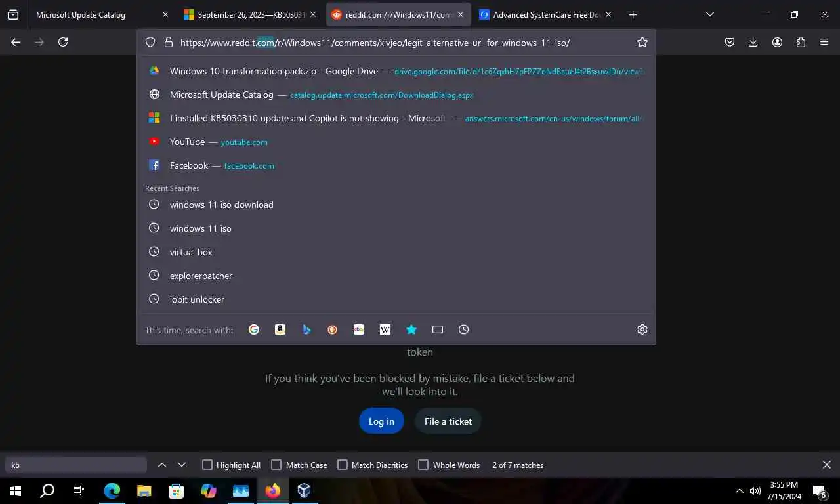Open Microsoft Update Catalog suggestion
Image resolution: width=840 pixels, height=504 pixels.
[396, 94]
